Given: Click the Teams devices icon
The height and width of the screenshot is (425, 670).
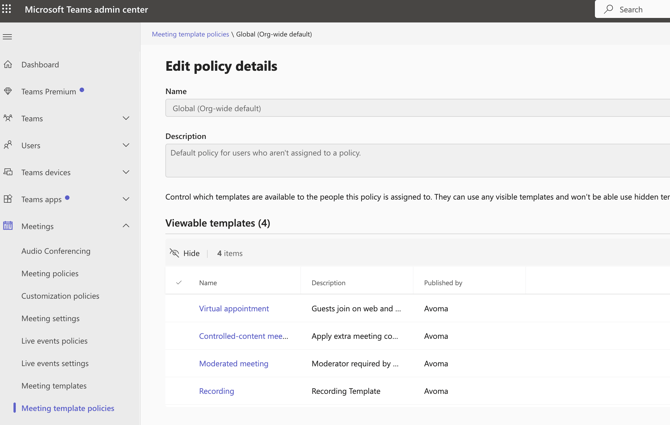Looking at the screenshot, I should point(8,172).
